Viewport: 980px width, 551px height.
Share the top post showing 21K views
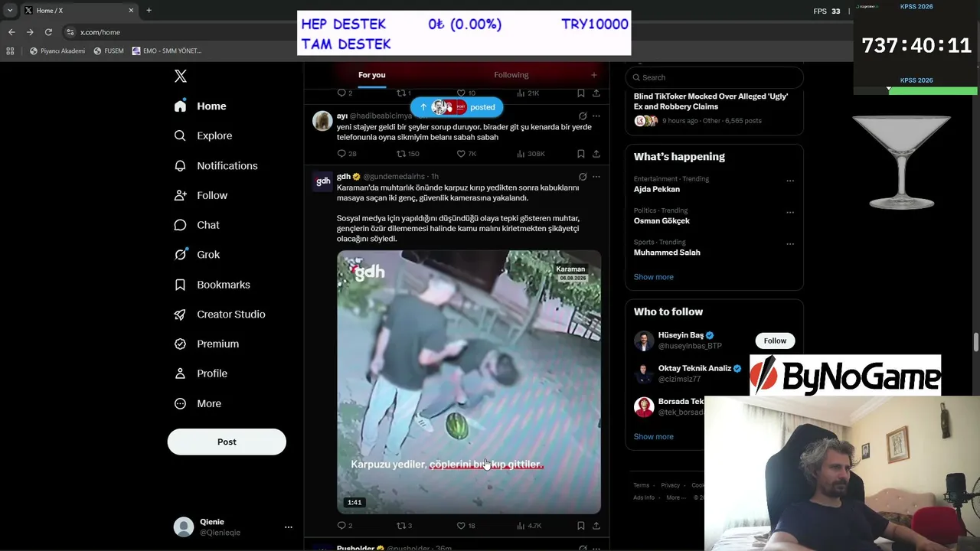pos(596,93)
